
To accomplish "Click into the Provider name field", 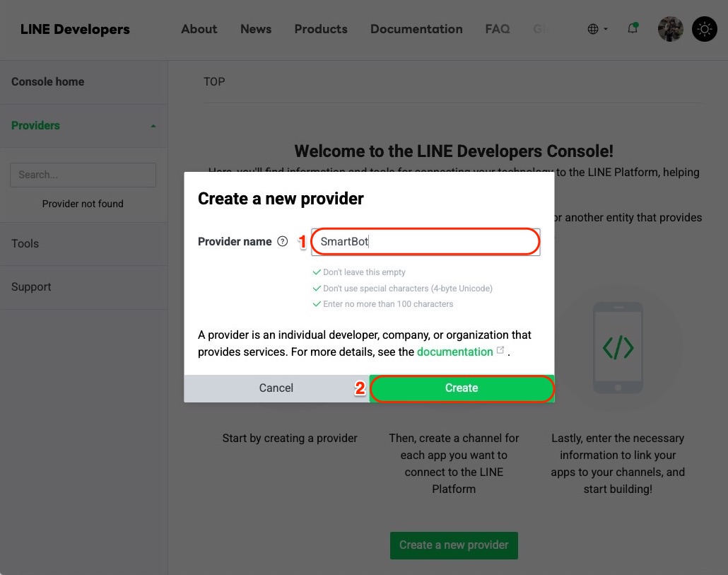I will click(x=425, y=241).
